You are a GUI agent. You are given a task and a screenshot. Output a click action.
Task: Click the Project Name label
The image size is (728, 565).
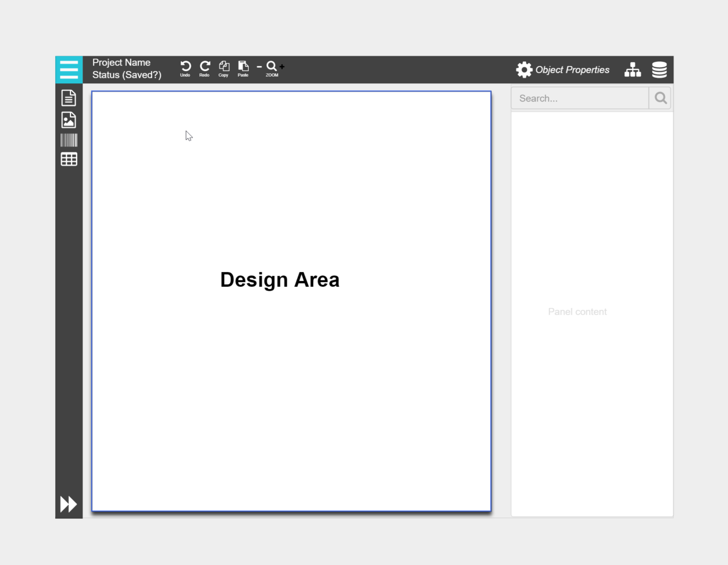(x=121, y=62)
